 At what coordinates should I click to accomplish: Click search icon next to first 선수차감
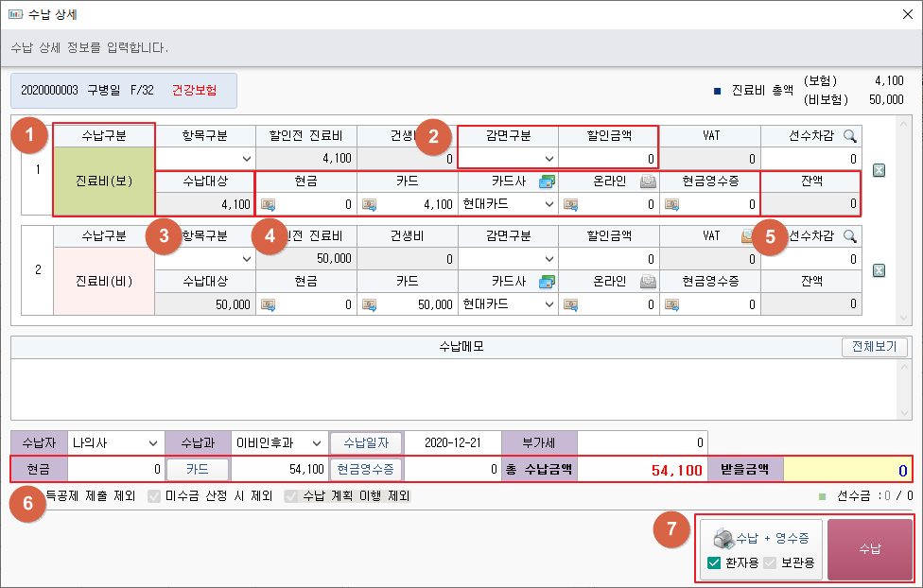click(849, 137)
